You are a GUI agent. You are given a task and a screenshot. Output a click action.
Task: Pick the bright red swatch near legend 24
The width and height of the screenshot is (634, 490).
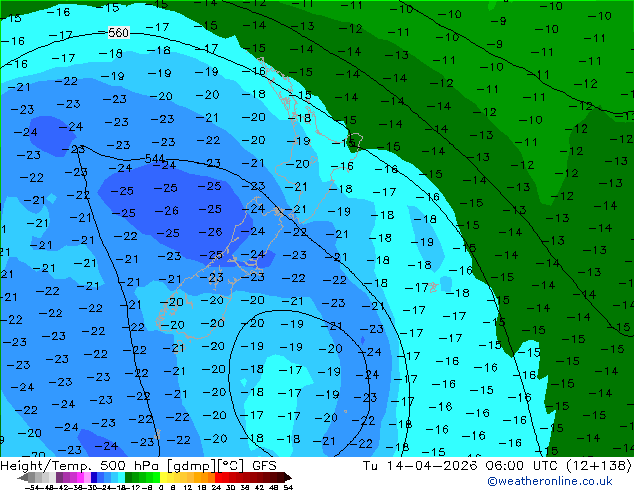point(218,477)
